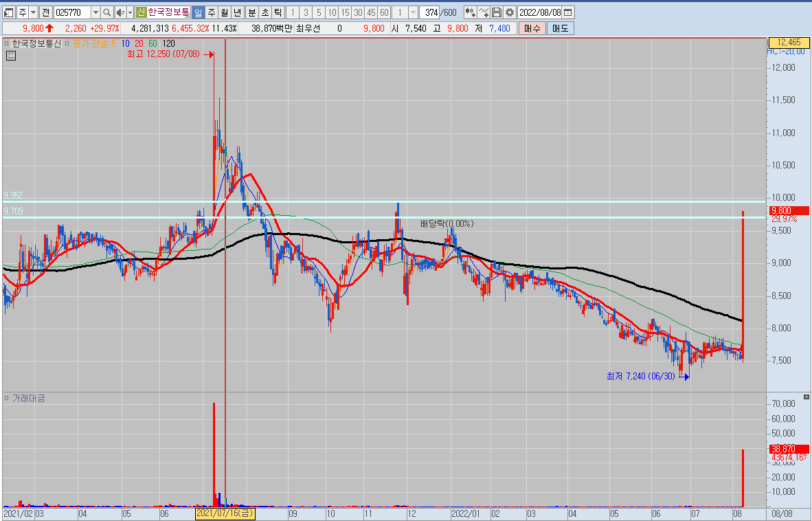Screen dimensions: 812x521
Task: Click the 매수 buy button
Action: point(532,28)
